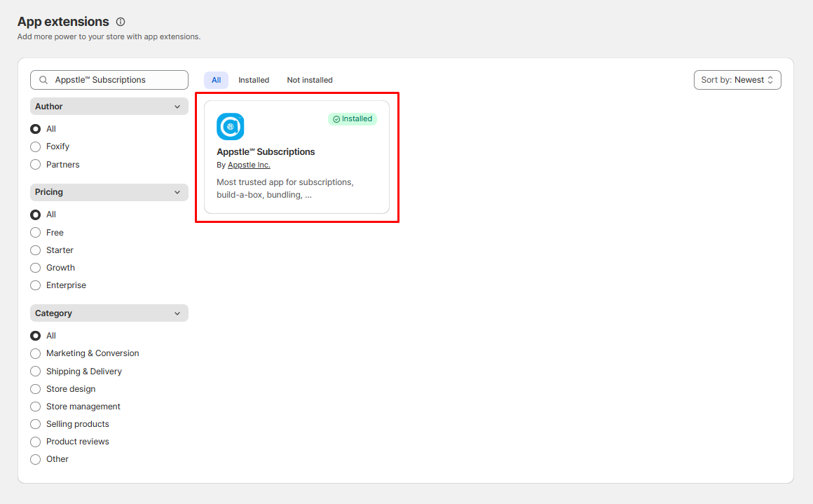Focus the Appstle Subscriptions search field
The width and height of the screenshot is (813, 504).
109,80
